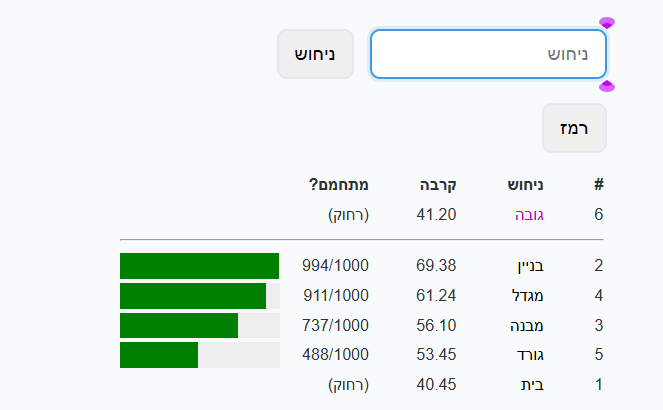Click the purple marker below the input

[607, 87]
